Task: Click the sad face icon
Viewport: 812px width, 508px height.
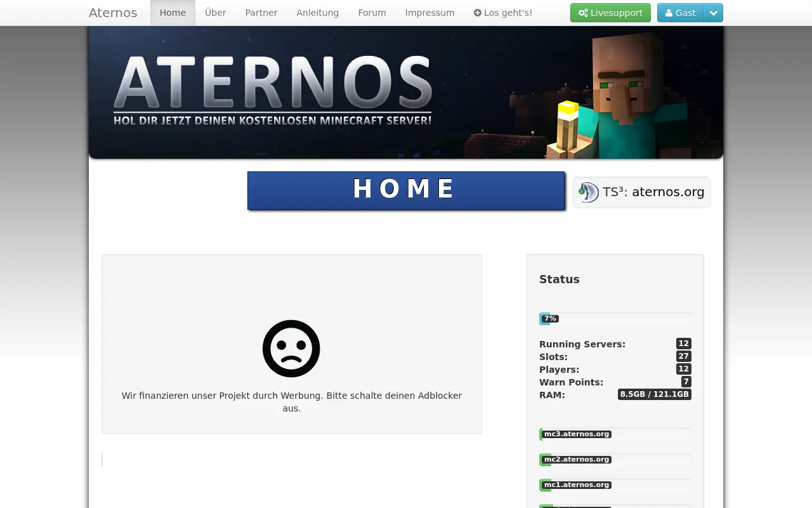Action: (x=291, y=349)
